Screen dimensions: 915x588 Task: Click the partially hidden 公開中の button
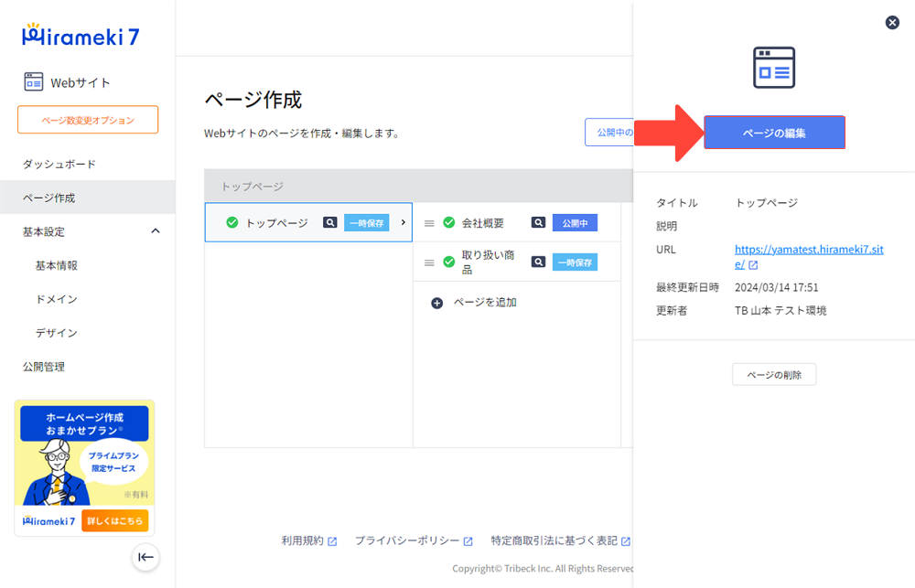[609, 133]
